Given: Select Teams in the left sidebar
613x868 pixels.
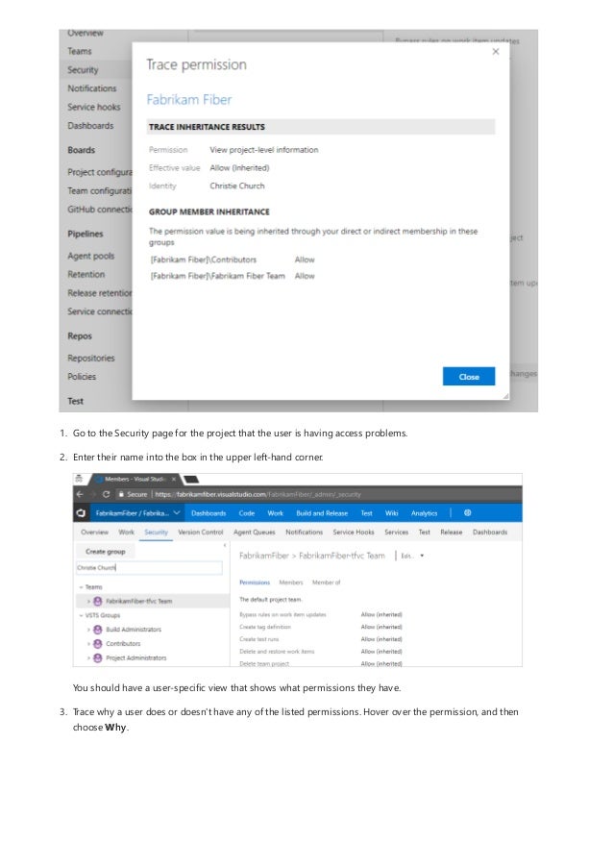Looking at the screenshot, I should pyautogui.click(x=80, y=51).
